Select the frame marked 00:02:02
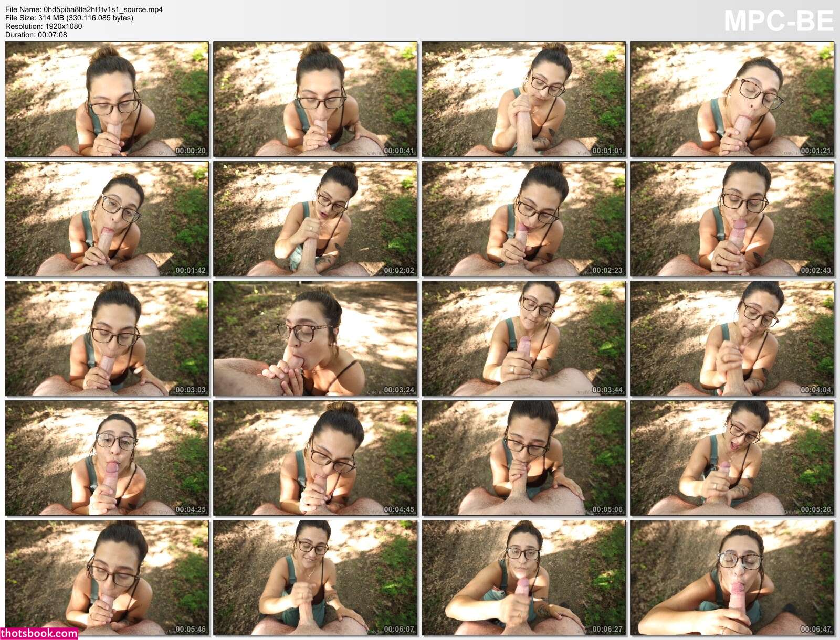Image resolution: width=840 pixels, height=640 pixels. [x=315, y=219]
